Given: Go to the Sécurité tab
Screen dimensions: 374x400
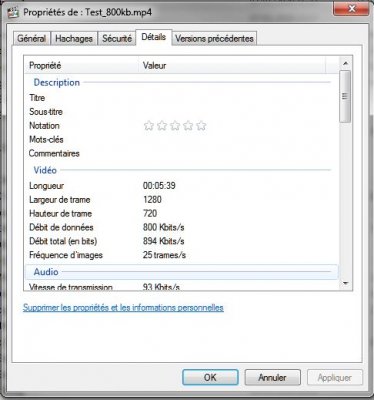Looking at the screenshot, I should click(117, 39).
